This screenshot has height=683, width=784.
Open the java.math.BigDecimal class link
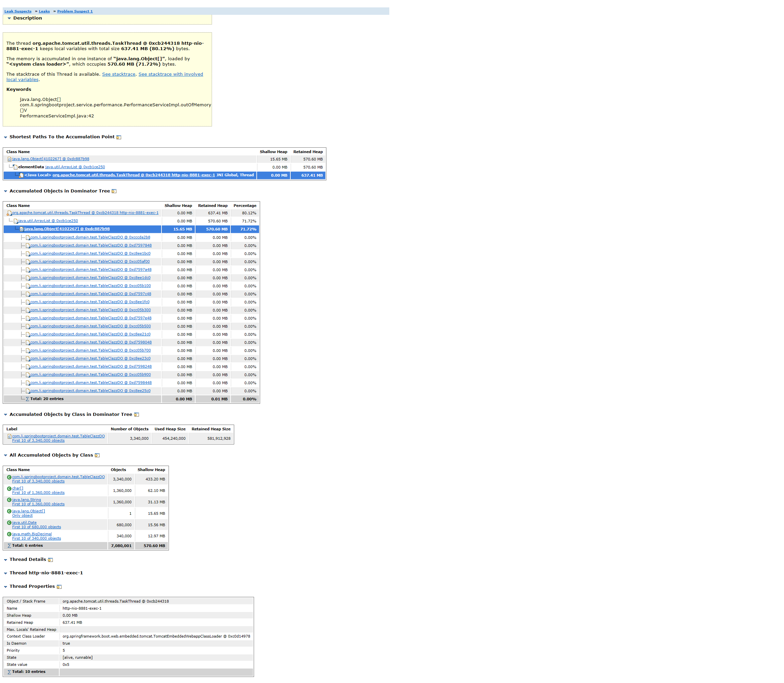tap(32, 534)
